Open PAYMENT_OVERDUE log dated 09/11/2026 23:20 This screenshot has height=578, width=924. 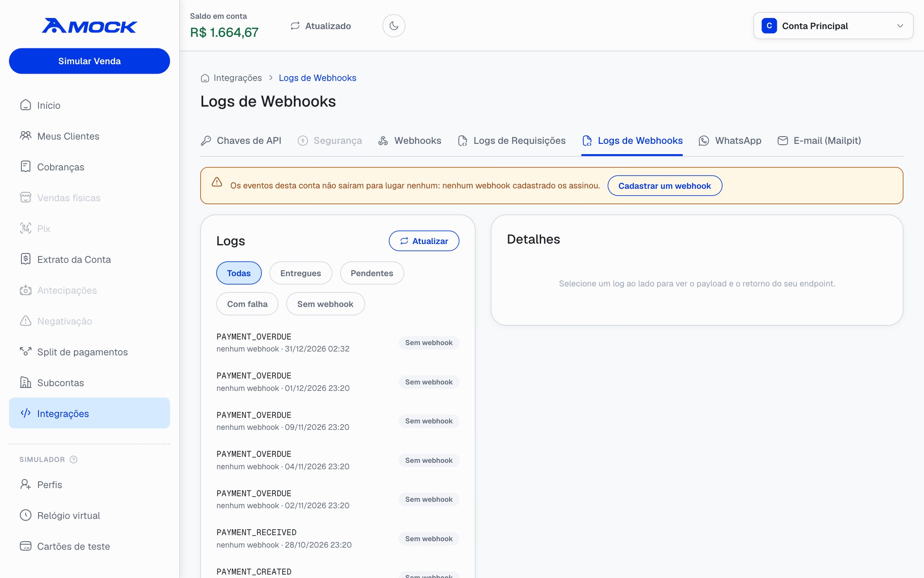pos(338,421)
